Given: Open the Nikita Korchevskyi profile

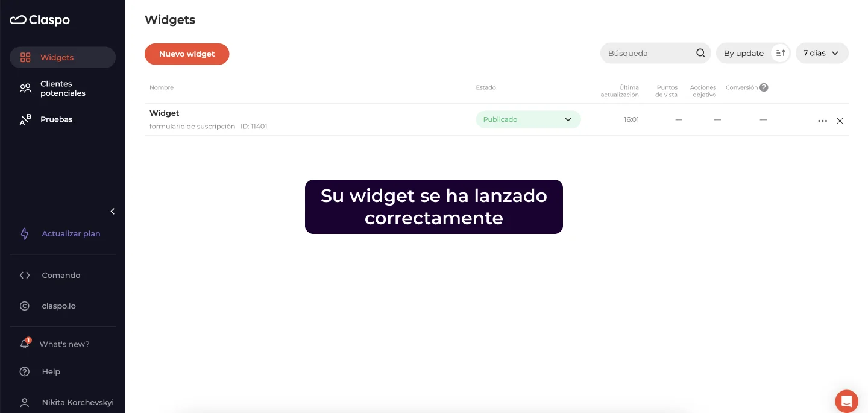Looking at the screenshot, I should point(77,402).
